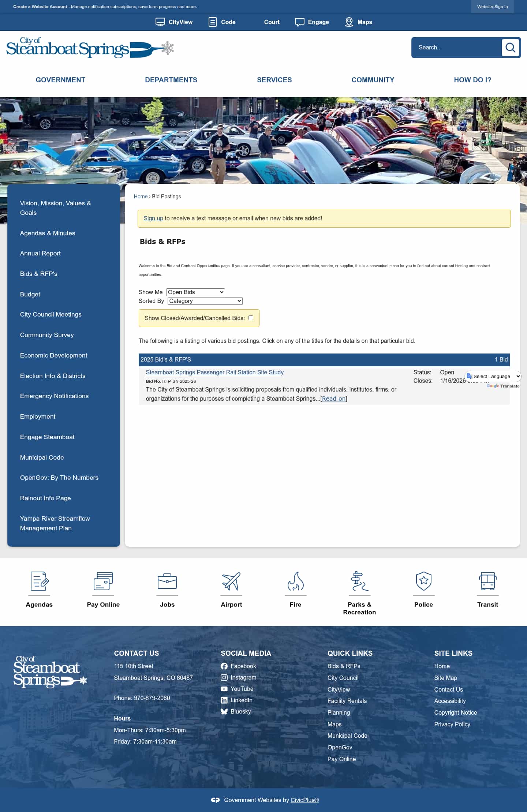
Task: Open the COMMUNITY main menu
Action: click(373, 80)
